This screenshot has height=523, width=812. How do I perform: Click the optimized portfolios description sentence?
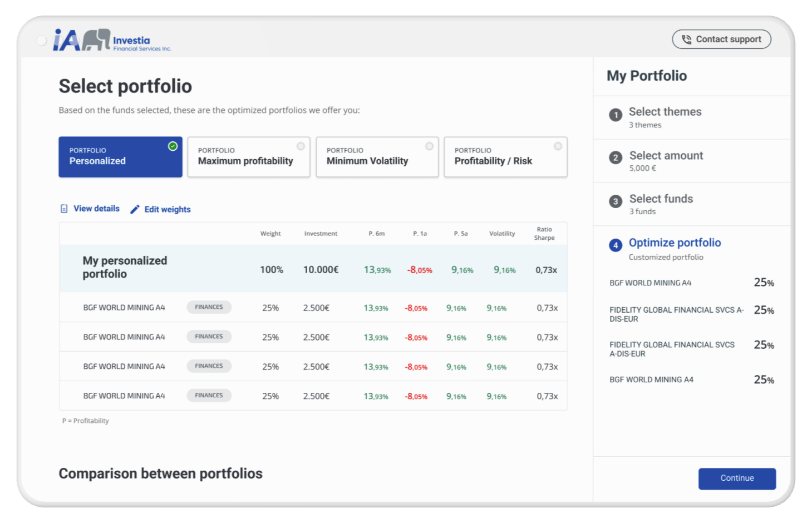tap(209, 110)
